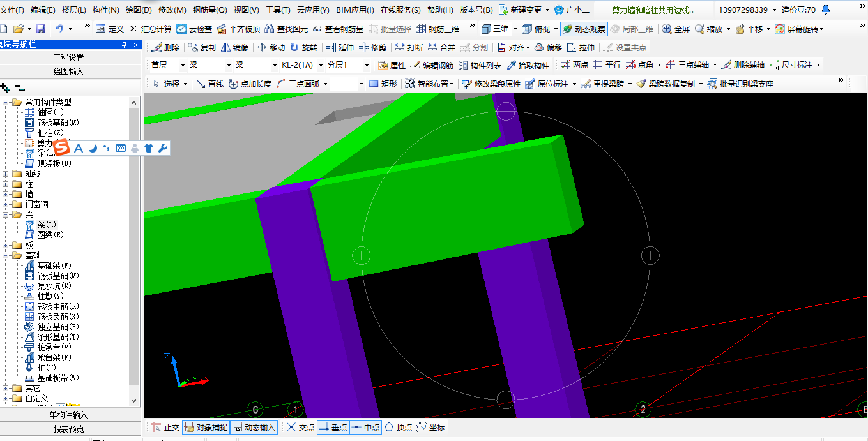Choose 点加长度 point-plus-length tool
This screenshot has width=868, height=441.
[250, 84]
